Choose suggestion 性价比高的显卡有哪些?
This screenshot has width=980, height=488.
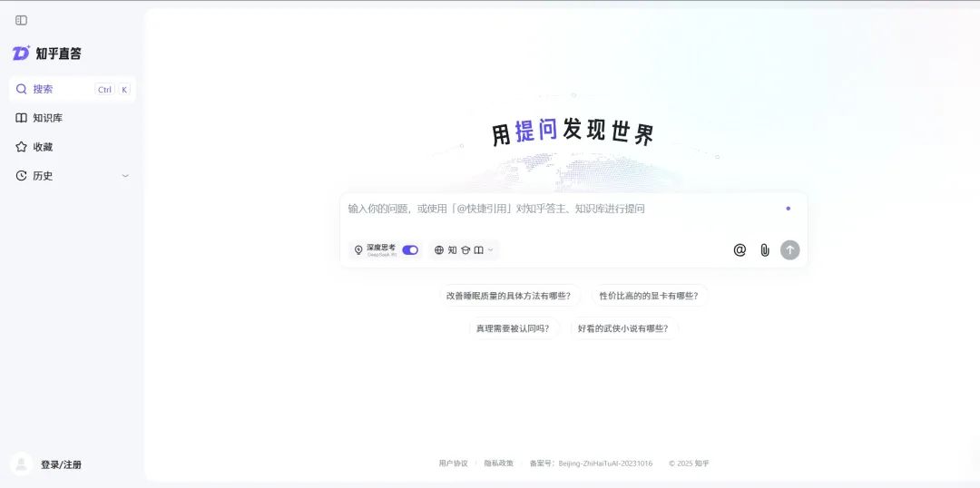tap(650, 296)
